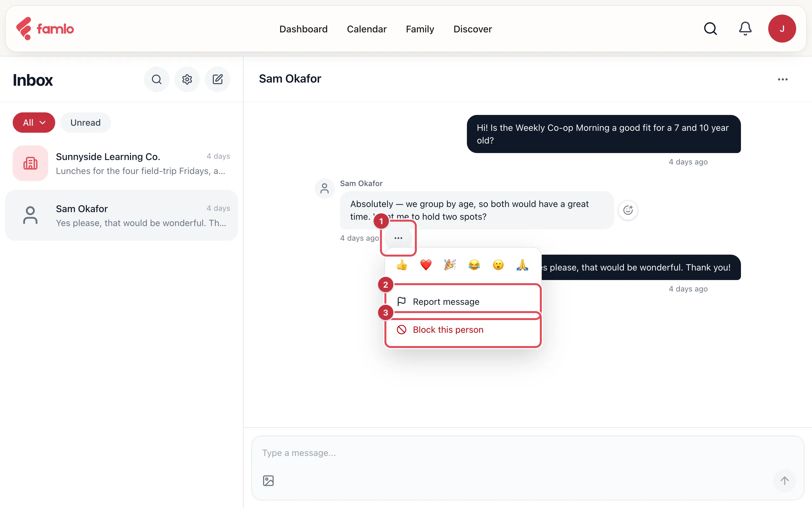Viewport: 812px width, 508px height.
Task: Select Report message from menu
Action: tap(463, 302)
